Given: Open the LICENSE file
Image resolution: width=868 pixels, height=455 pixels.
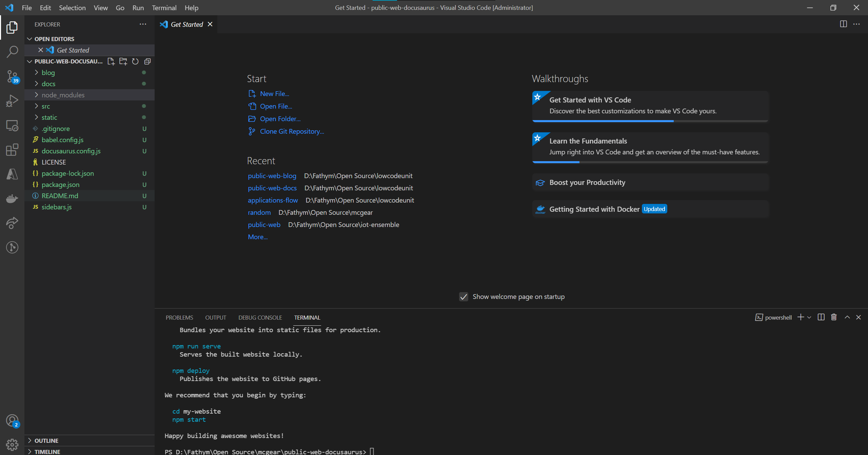Looking at the screenshot, I should pos(90,162).
